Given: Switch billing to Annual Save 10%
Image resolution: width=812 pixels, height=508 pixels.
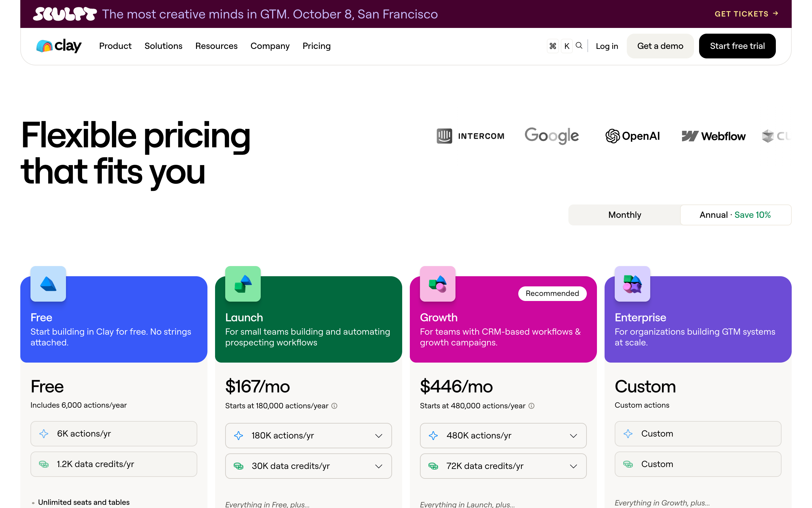Looking at the screenshot, I should [735, 215].
